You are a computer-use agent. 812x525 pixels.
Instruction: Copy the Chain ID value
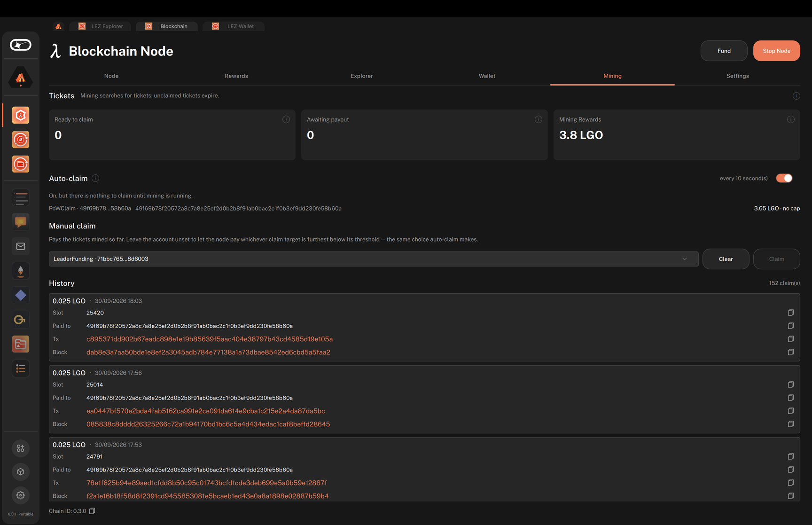click(92, 511)
